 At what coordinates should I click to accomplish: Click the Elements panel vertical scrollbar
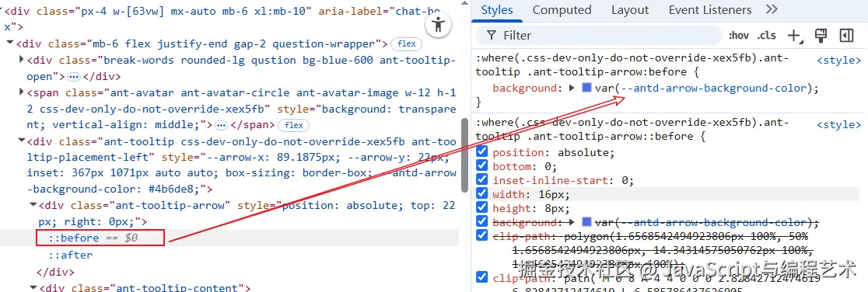tap(464, 155)
